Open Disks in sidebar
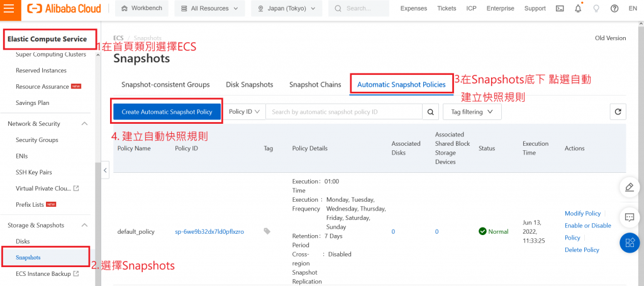 [x=23, y=241]
